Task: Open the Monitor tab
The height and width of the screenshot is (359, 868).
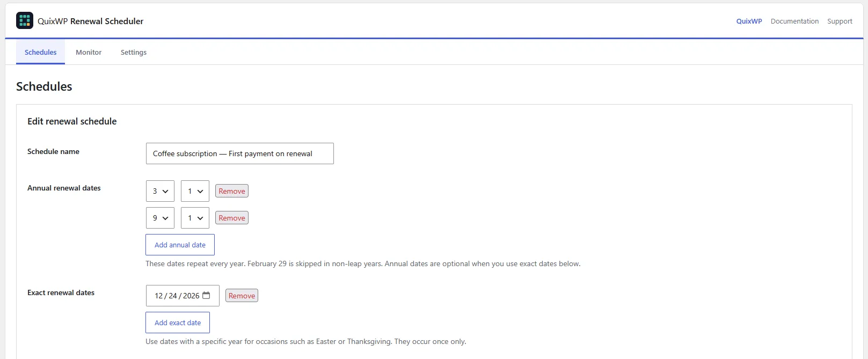Action: (x=89, y=52)
